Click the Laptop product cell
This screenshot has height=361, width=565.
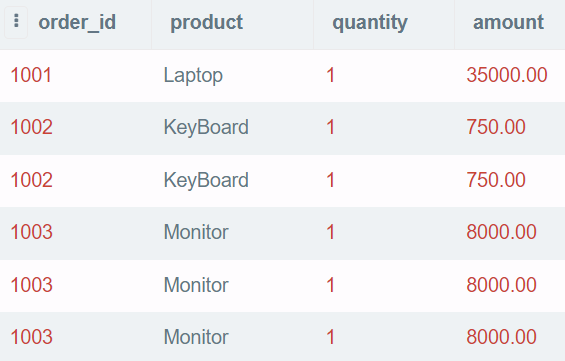(193, 75)
